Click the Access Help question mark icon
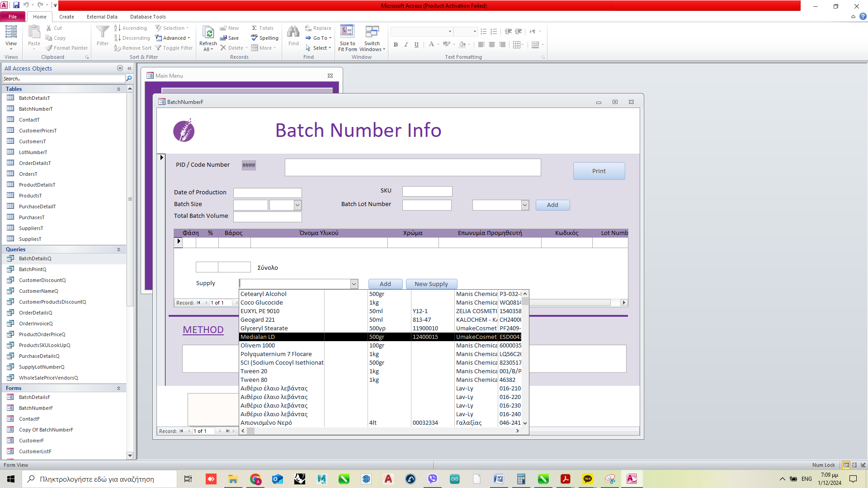868x488 pixels. pos(863,17)
